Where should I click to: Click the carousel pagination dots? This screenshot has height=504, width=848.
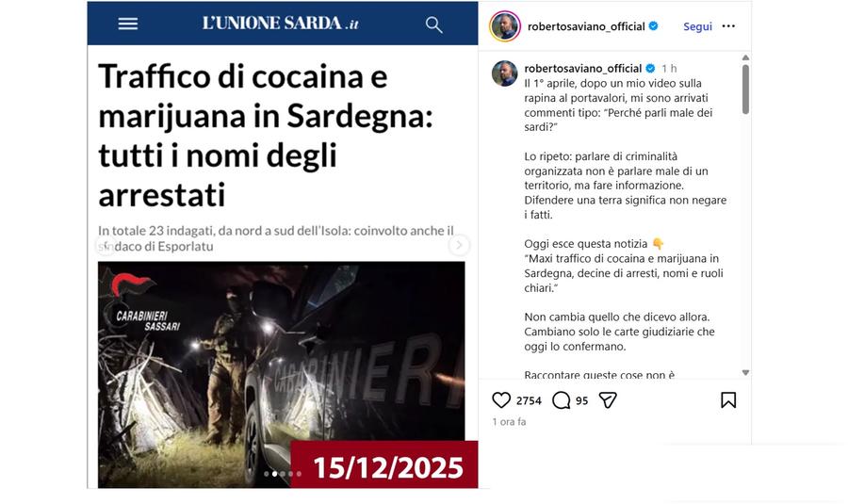click(x=283, y=474)
